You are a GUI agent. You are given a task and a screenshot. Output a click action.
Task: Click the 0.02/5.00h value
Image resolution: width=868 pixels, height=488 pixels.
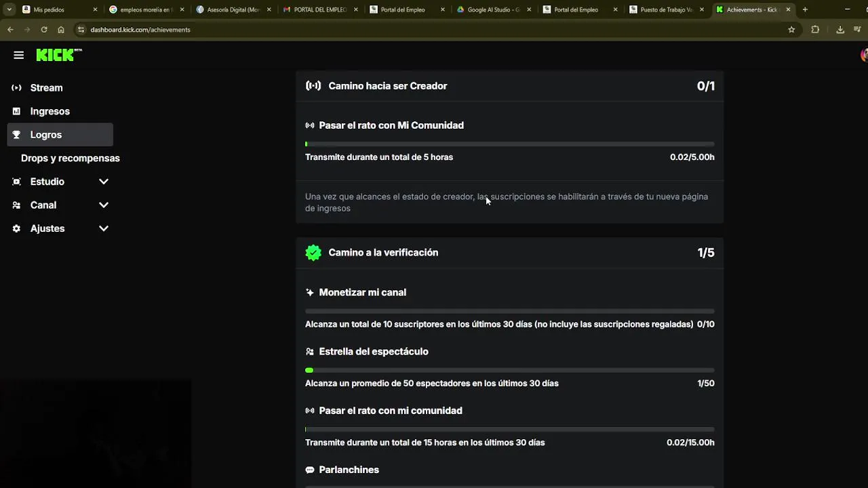(x=692, y=157)
